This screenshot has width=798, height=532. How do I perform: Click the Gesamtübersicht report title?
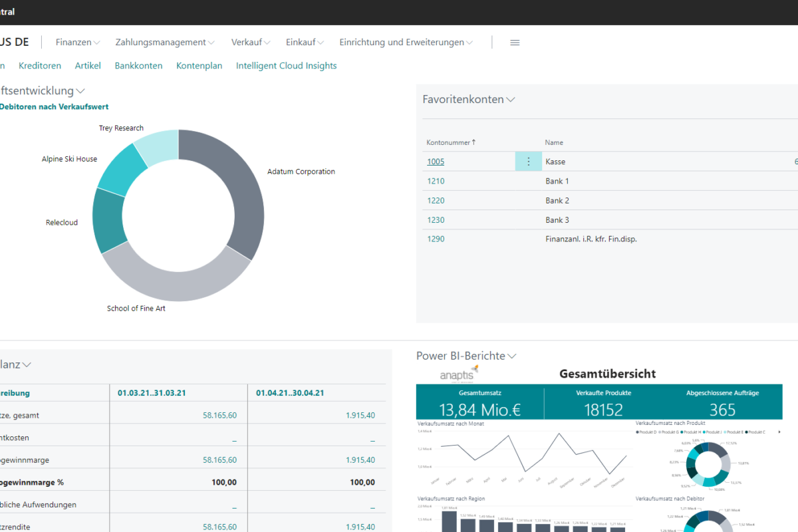click(x=608, y=374)
